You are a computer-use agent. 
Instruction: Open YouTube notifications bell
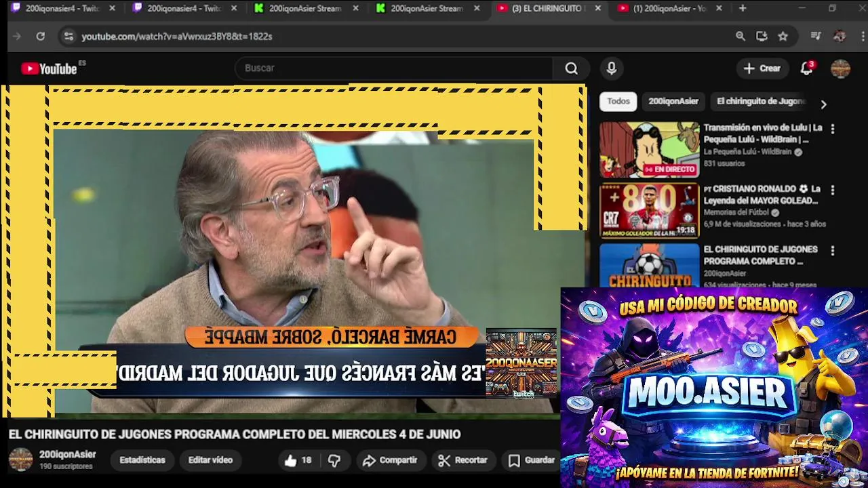(x=806, y=68)
